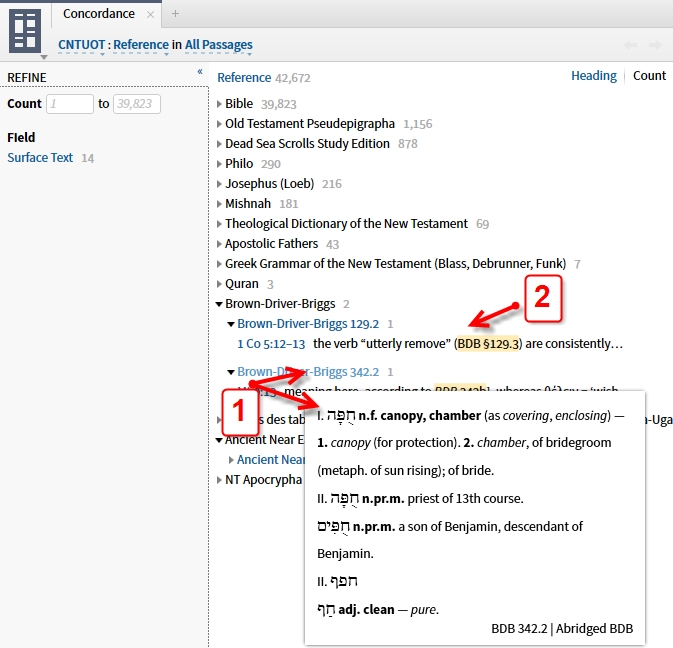Open the All Passages range dropdown

(x=219, y=45)
